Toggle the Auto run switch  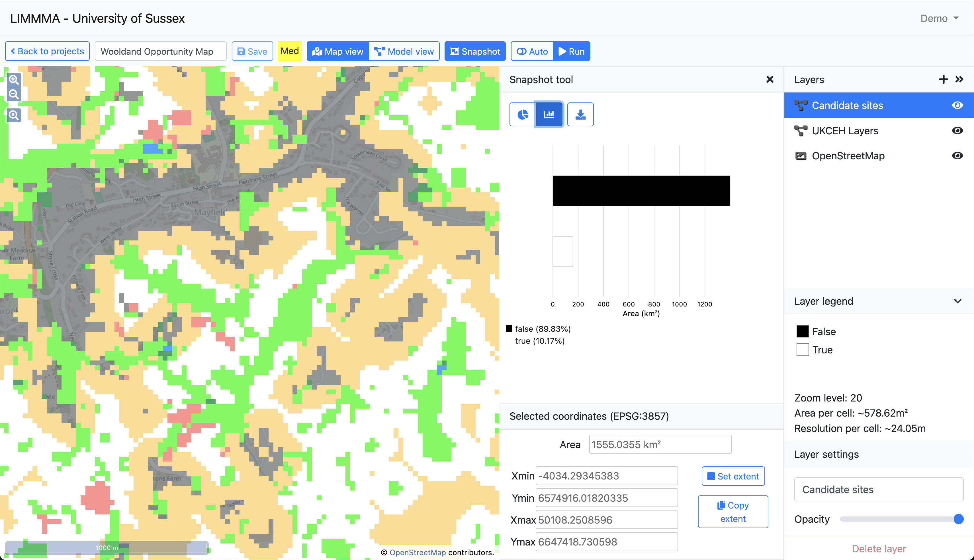pos(532,51)
